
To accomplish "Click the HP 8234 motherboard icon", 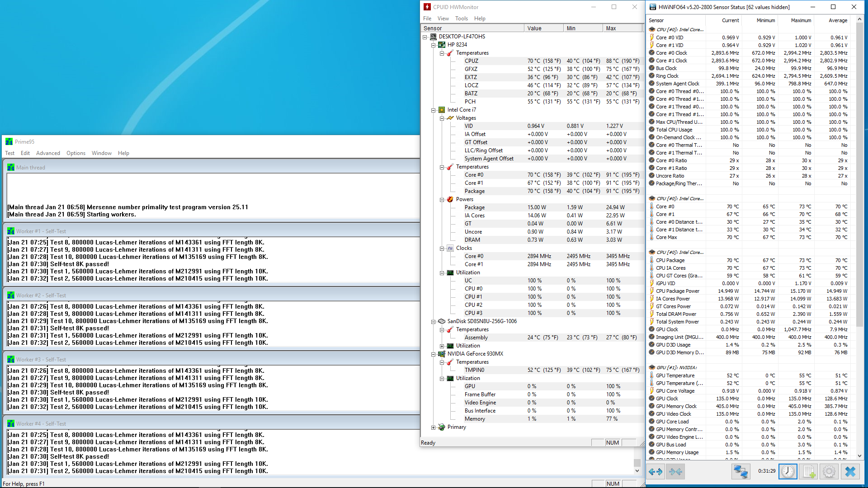I will point(442,45).
